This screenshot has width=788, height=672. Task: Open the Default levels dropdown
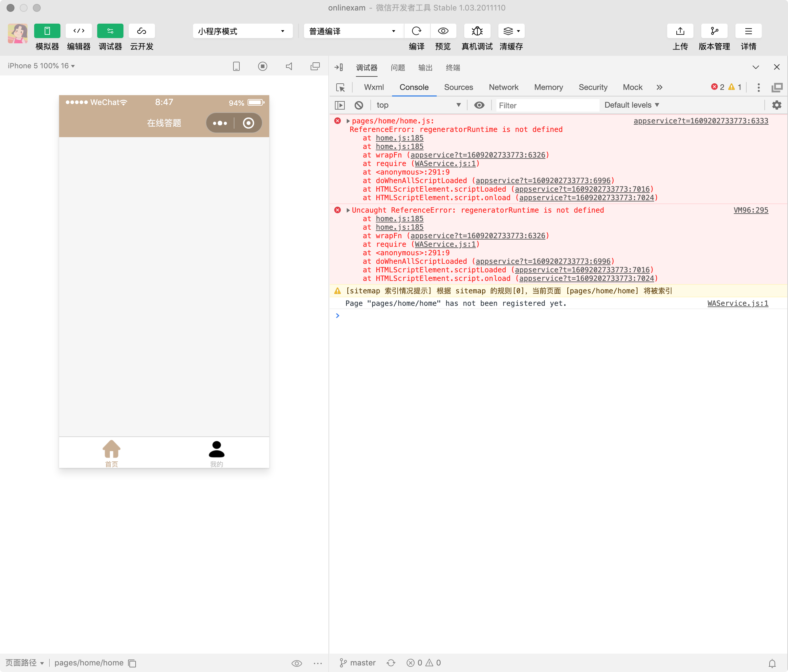pos(631,105)
